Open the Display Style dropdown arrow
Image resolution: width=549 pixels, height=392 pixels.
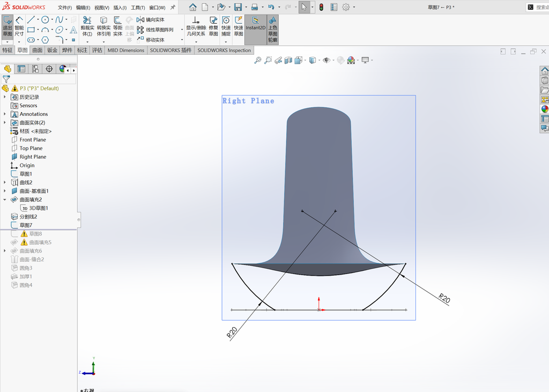point(319,60)
